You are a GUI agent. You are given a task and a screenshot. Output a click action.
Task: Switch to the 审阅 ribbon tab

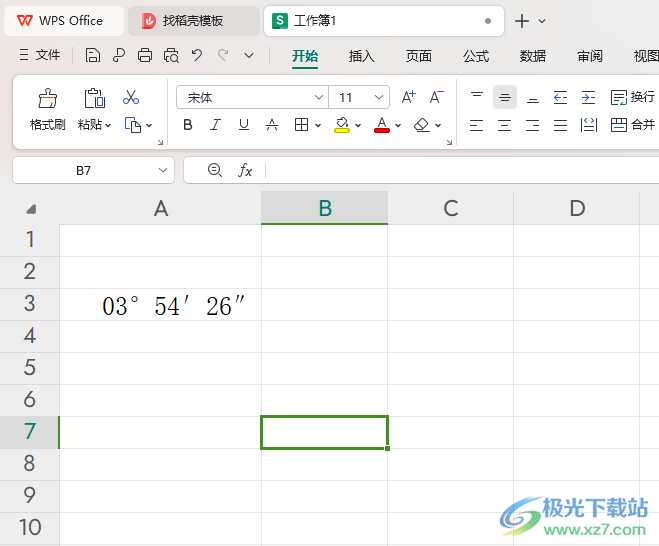(590, 56)
